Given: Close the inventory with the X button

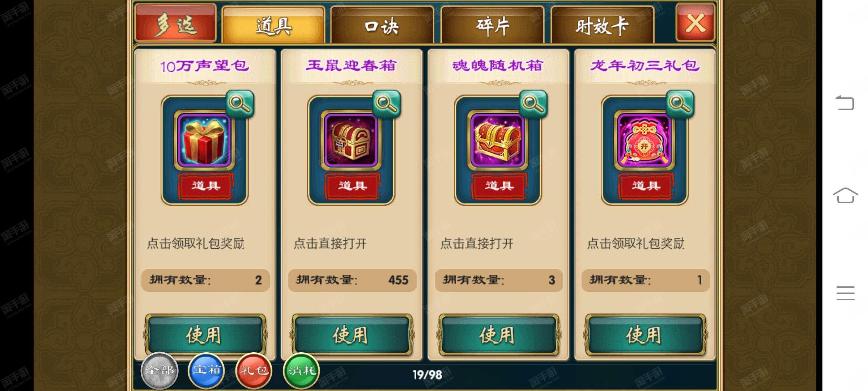Looking at the screenshot, I should pyautogui.click(x=695, y=22).
